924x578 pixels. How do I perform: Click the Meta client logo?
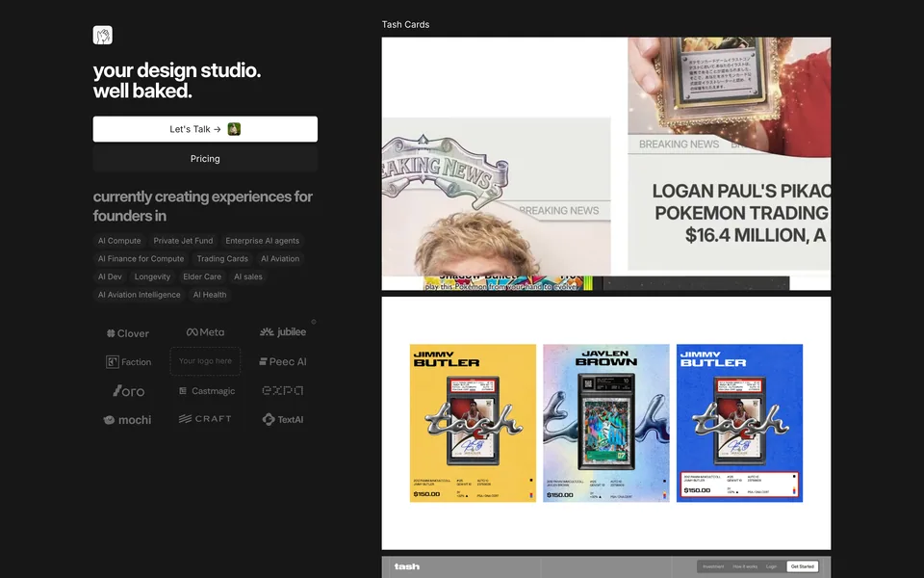pos(205,332)
